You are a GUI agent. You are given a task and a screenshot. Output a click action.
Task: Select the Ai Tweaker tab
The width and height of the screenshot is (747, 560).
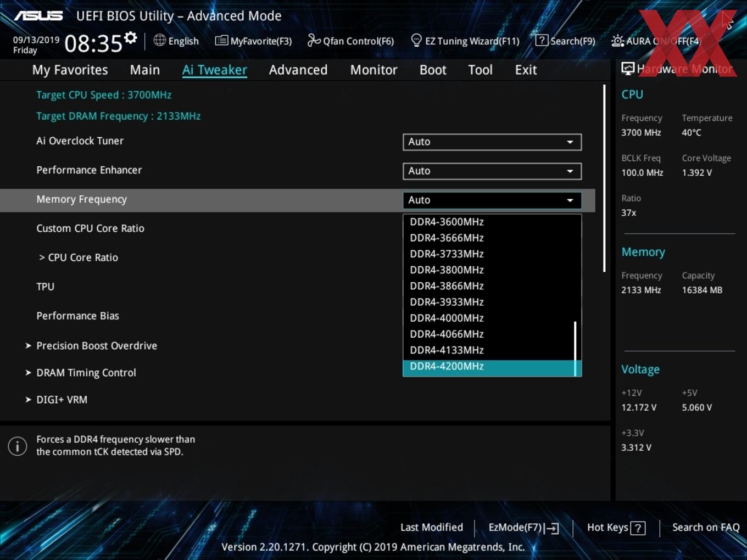[x=215, y=70]
